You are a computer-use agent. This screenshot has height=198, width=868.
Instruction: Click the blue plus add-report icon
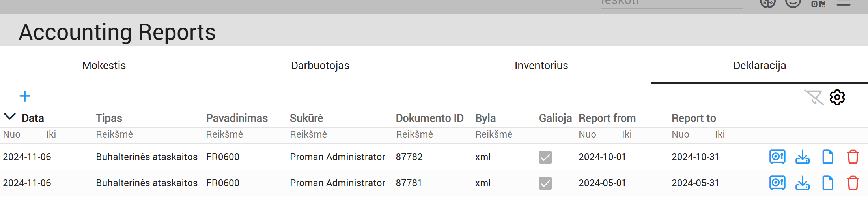point(25,96)
